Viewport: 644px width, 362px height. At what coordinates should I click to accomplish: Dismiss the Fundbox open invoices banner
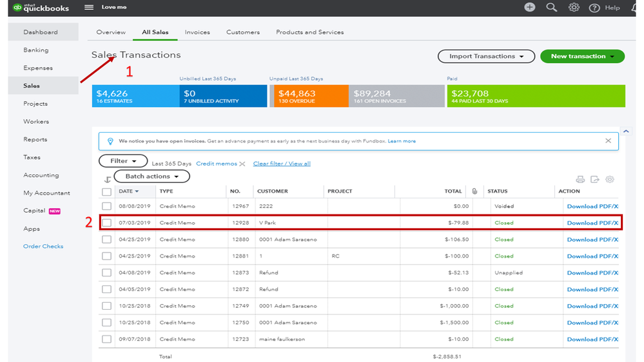pyautogui.click(x=608, y=140)
